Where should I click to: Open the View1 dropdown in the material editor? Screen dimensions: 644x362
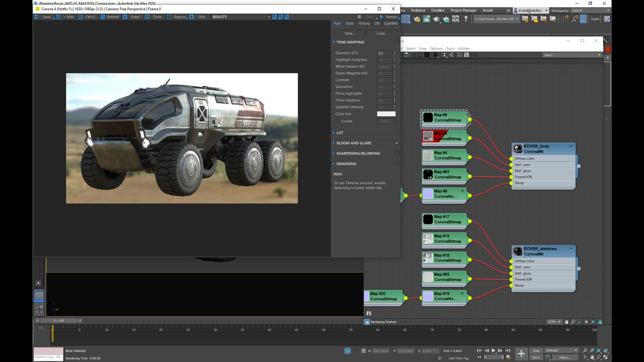(572, 55)
